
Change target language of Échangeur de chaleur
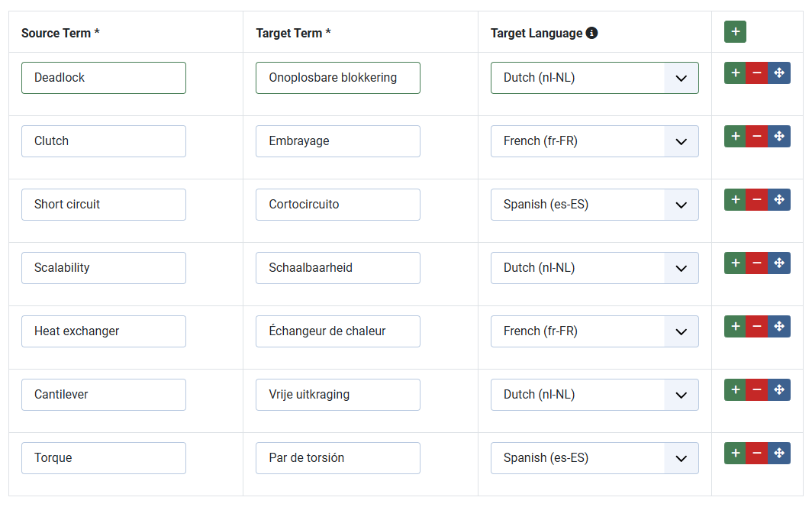click(594, 331)
